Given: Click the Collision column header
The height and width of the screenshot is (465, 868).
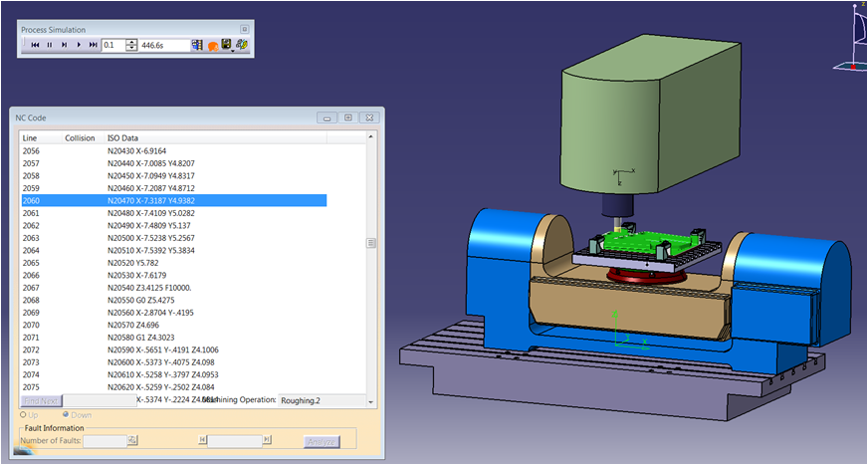Looking at the screenshot, I should pyautogui.click(x=80, y=137).
